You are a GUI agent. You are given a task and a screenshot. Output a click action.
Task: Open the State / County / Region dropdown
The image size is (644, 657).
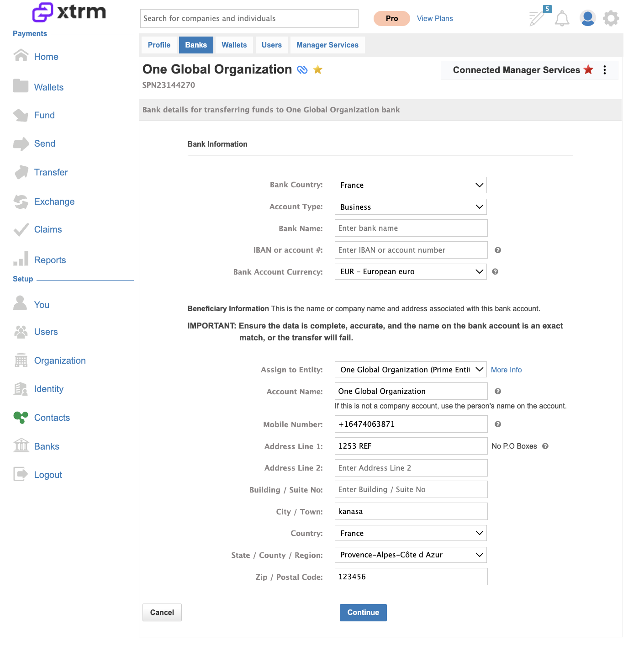tap(411, 555)
